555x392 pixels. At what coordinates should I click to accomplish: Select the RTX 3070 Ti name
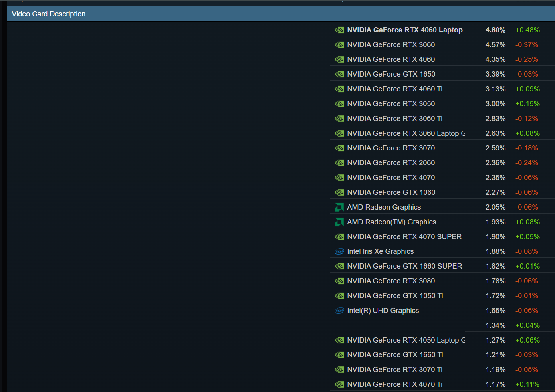pyautogui.click(x=395, y=370)
